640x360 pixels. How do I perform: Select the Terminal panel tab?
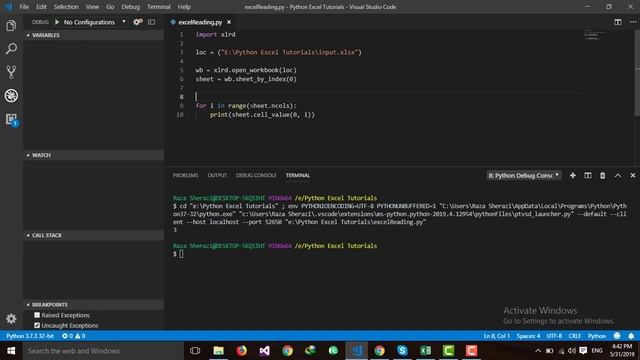point(298,175)
